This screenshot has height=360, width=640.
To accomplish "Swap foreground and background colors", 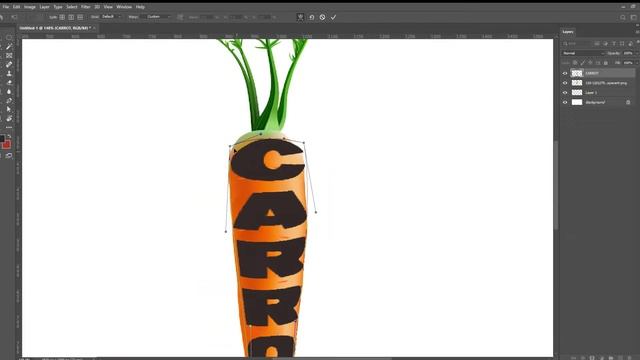I will [9, 137].
